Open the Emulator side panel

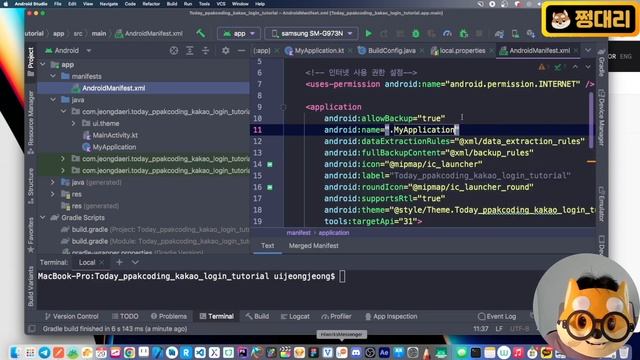click(x=601, y=204)
